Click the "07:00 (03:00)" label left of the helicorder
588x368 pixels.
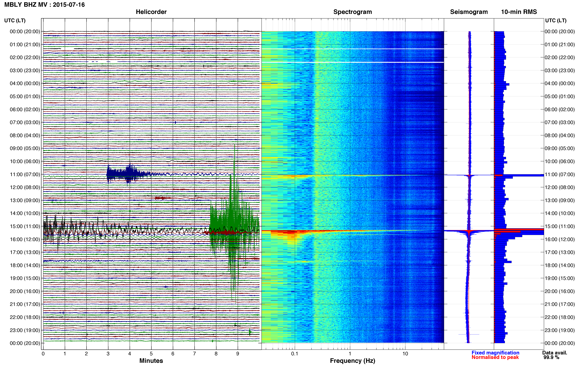click(x=25, y=122)
